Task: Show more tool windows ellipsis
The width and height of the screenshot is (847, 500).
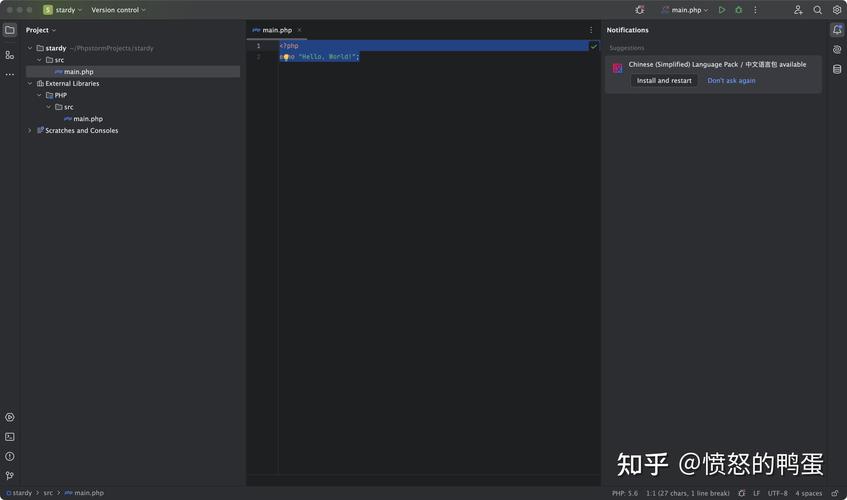Action: [x=10, y=75]
